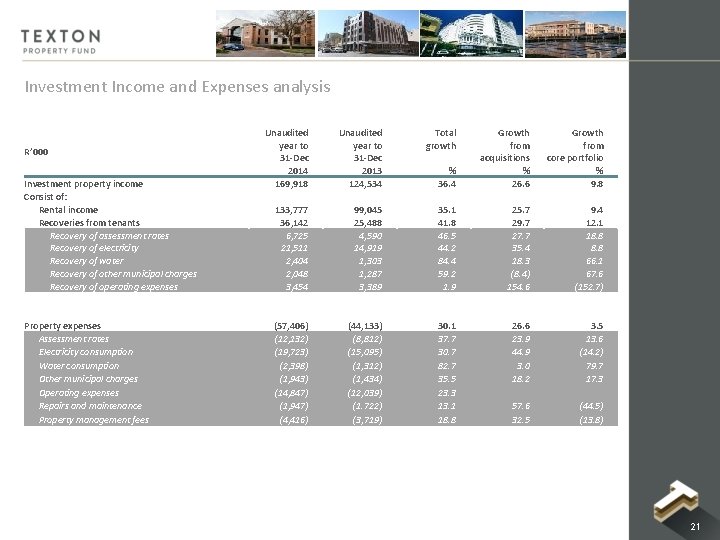Select the Repairs and maintenance label

[90, 406]
